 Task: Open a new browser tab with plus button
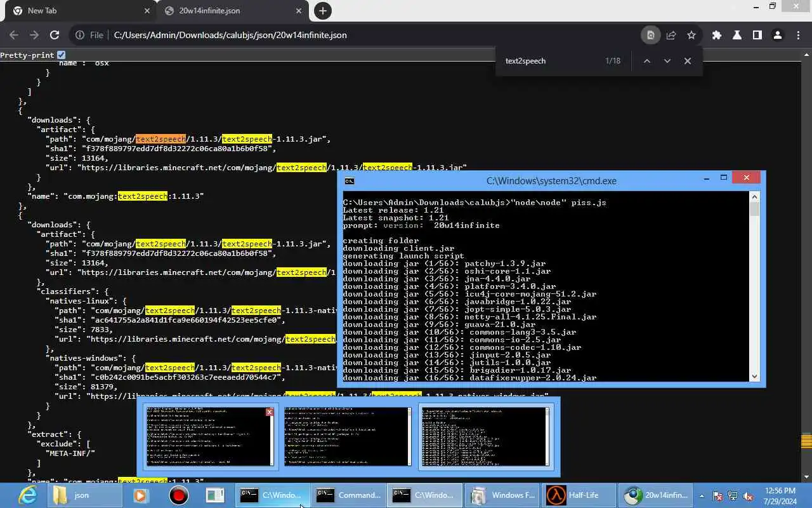[322, 11]
